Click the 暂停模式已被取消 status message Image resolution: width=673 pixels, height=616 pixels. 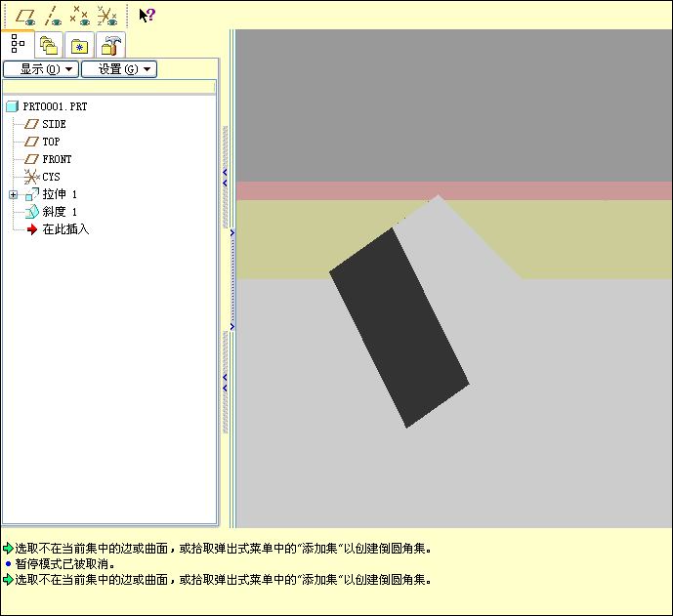click(x=64, y=563)
